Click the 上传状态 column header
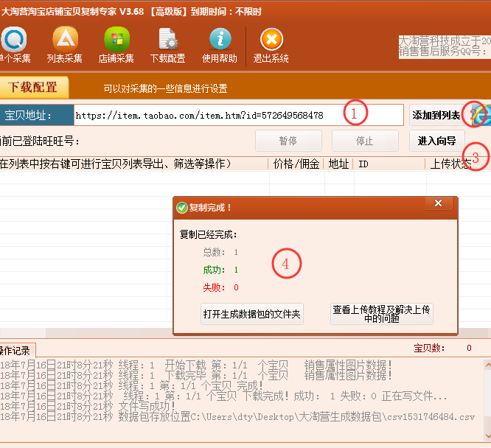491x448 pixels. point(451,164)
